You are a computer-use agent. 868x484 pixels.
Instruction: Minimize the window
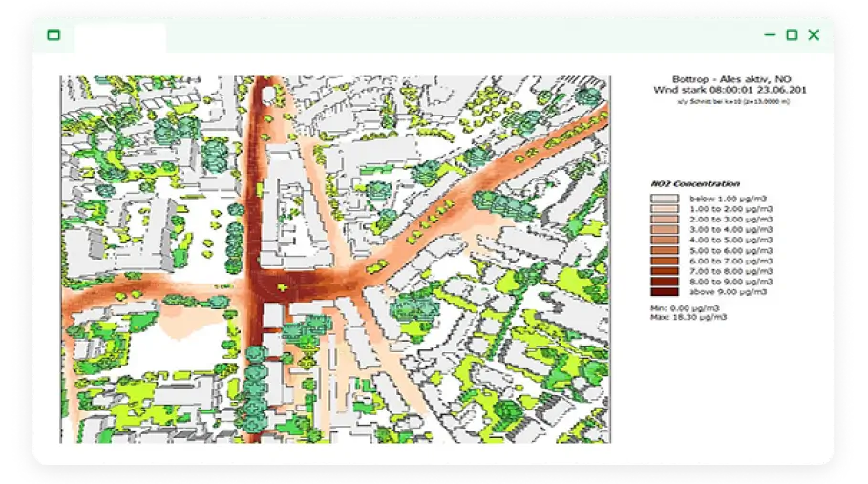pyautogui.click(x=770, y=34)
